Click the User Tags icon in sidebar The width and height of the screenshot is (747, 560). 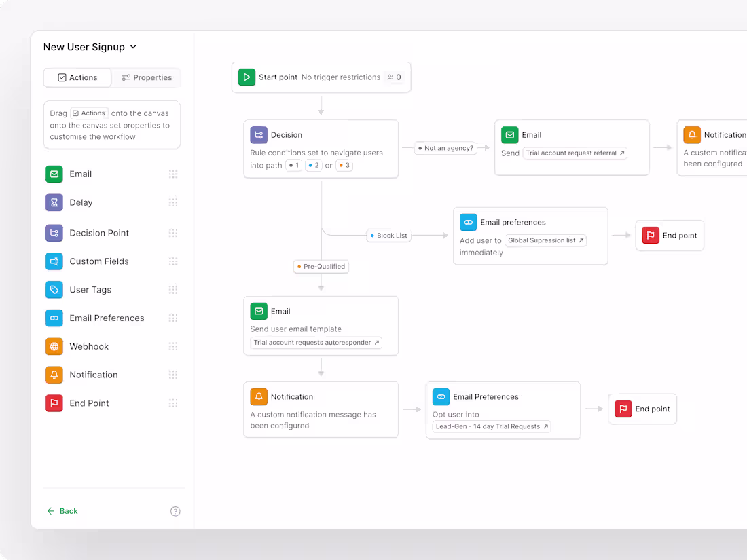pyautogui.click(x=54, y=289)
